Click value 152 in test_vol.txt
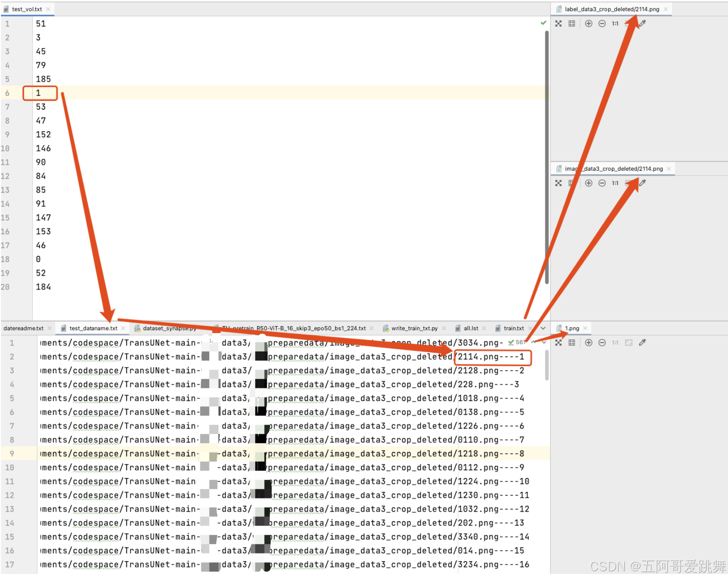Image resolution: width=728 pixels, height=579 pixels. pos(44,135)
